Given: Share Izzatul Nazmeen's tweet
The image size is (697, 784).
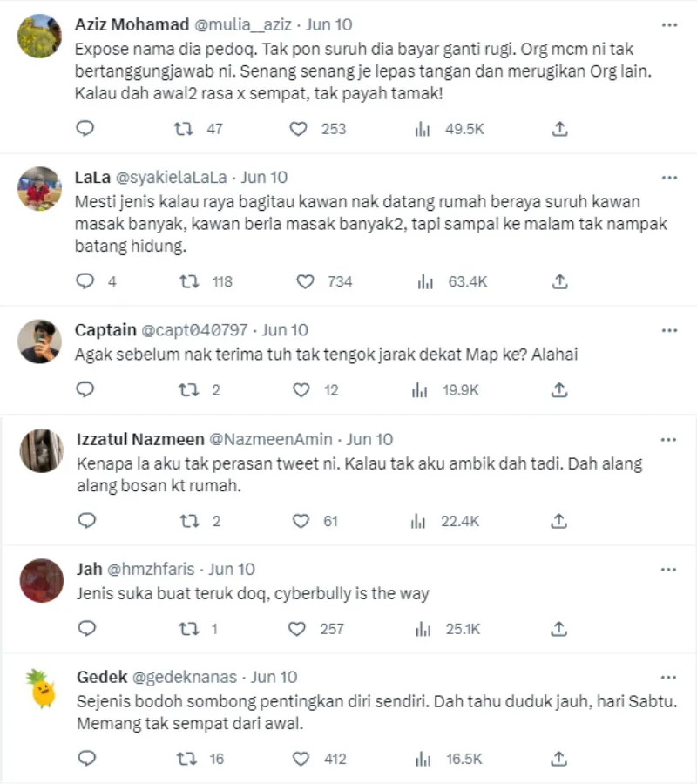Looking at the screenshot, I should (x=560, y=521).
